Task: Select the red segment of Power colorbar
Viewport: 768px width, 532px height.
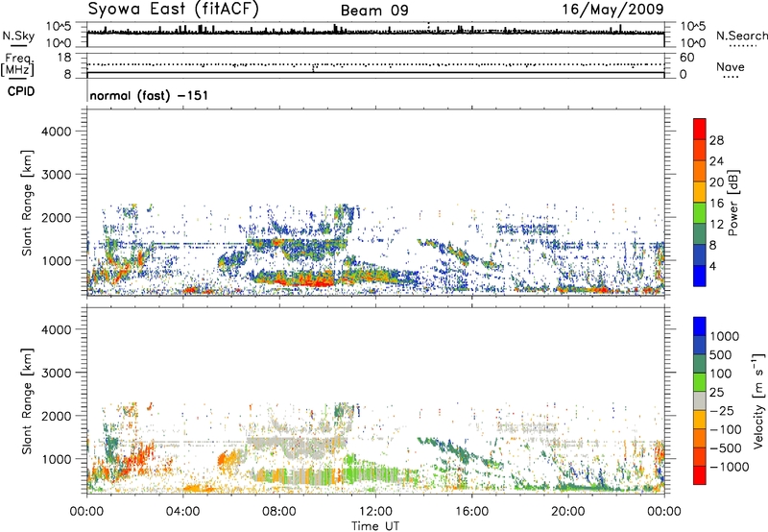Action: coord(700,129)
